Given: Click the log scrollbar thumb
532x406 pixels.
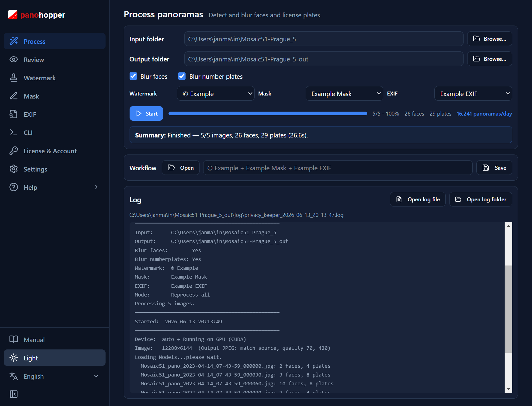Looking at the screenshot, I should pyautogui.click(x=508, y=309).
